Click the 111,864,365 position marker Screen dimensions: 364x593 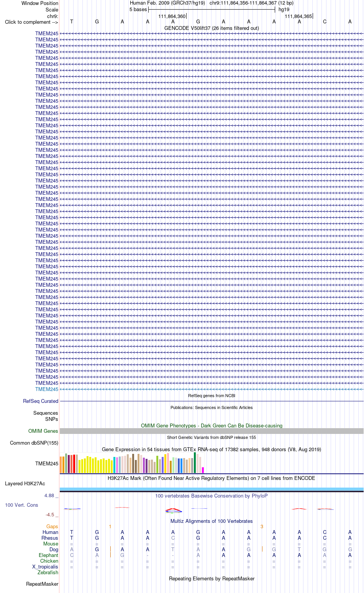[x=298, y=16]
